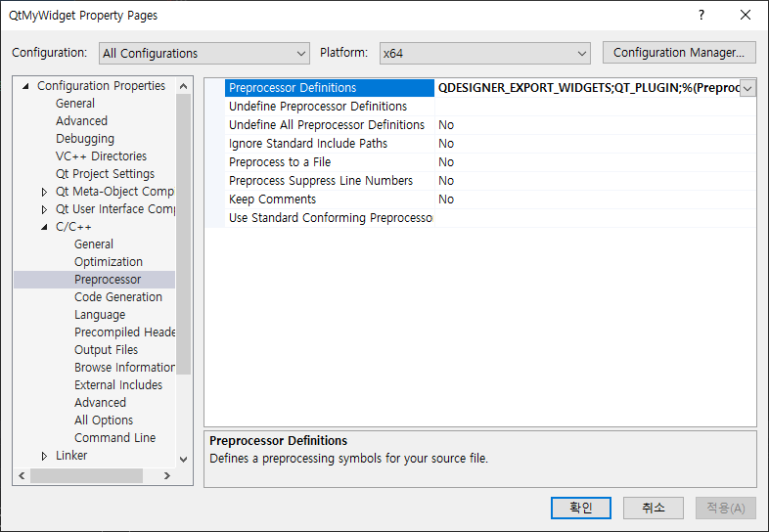
Task: Open Qt Project Settings page
Action: 105,174
